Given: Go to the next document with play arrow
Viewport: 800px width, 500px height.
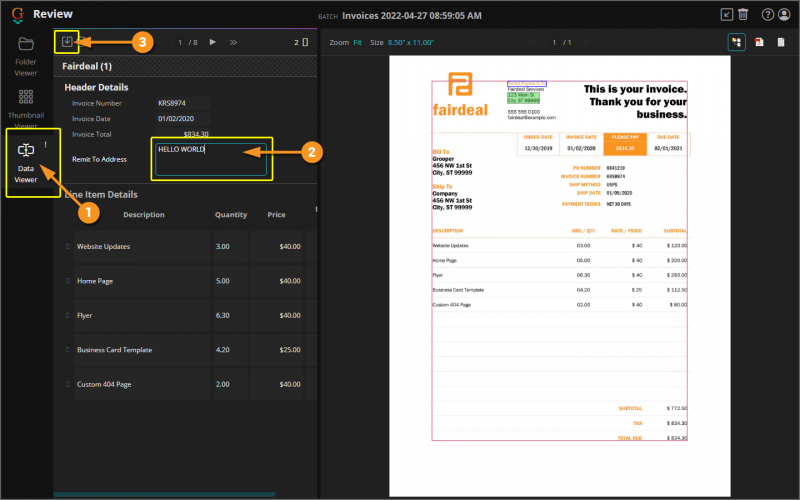Looking at the screenshot, I should coord(212,42).
